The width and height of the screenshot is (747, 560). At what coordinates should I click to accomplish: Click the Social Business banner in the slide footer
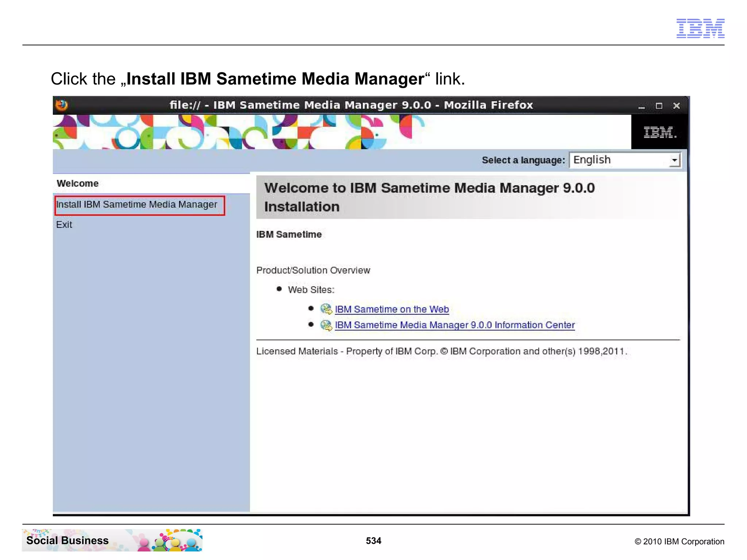(112, 540)
